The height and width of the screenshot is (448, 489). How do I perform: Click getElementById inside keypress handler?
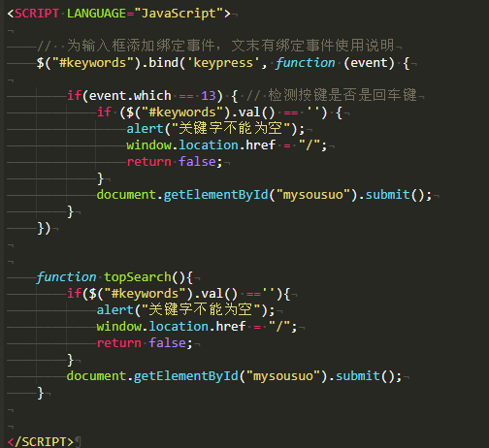[x=215, y=195]
